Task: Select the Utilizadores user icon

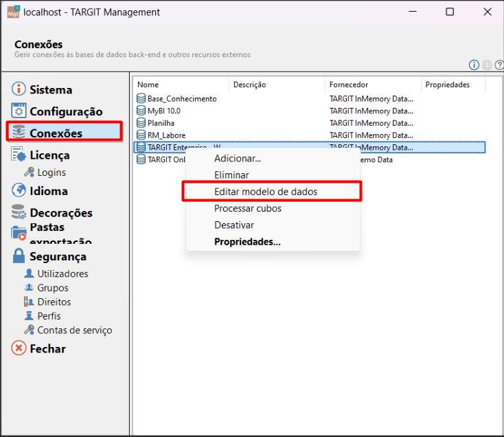Action: click(x=30, y=273)
